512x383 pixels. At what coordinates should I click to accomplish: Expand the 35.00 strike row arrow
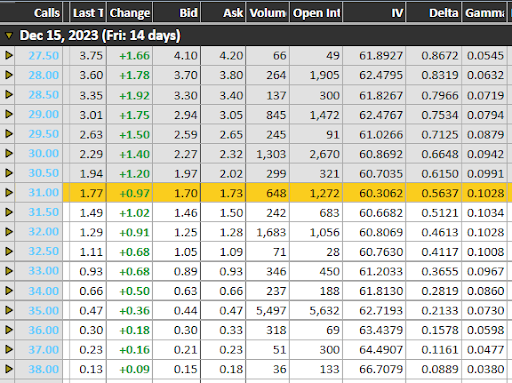click(x=9, y=310)
